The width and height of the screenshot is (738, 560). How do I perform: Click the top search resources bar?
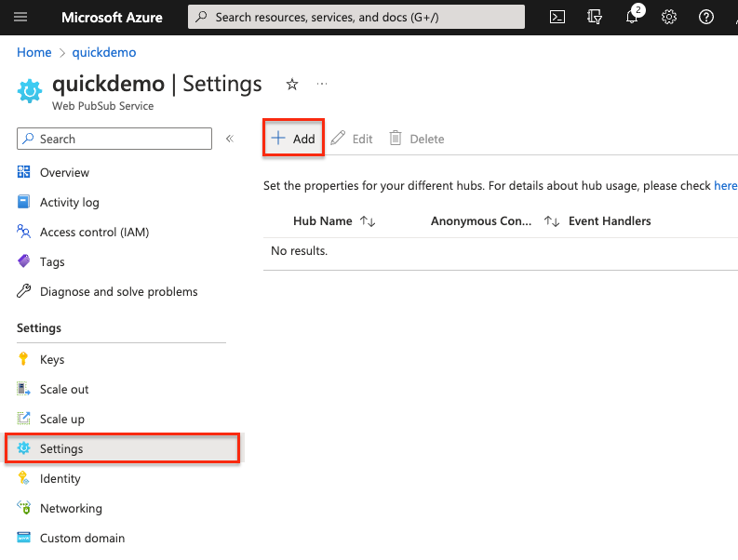click(356, 17)
